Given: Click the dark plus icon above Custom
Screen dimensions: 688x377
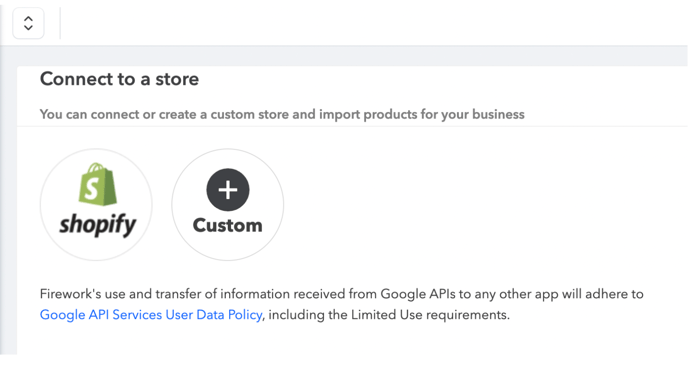Looking at the screenshot, I should [228, 190].
